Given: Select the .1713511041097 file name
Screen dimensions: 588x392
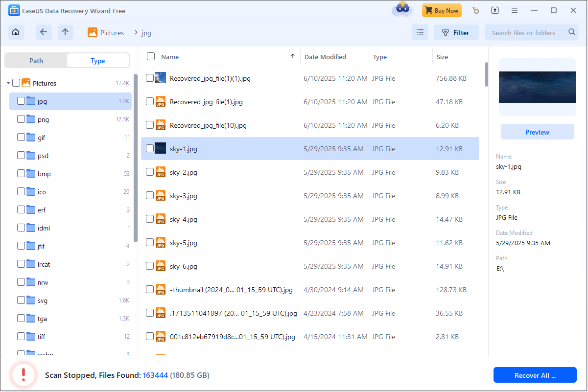Looking at the screenshot, I should click(234, 313).
